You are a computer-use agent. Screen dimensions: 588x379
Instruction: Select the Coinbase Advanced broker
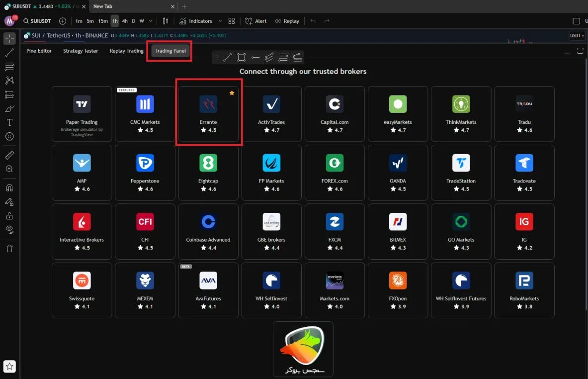pos(208,231)
